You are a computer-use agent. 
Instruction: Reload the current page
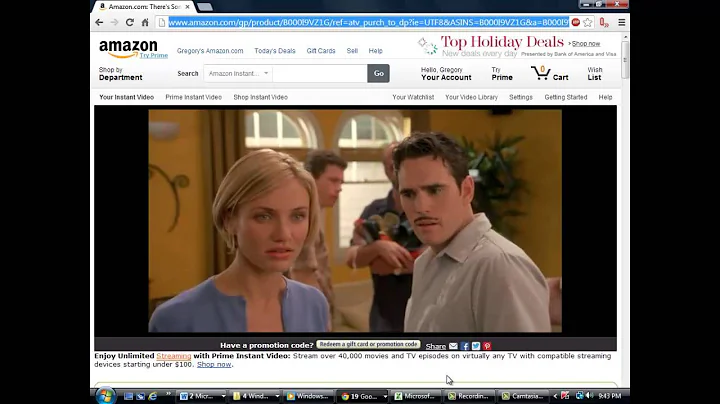[x=130, y=22]
